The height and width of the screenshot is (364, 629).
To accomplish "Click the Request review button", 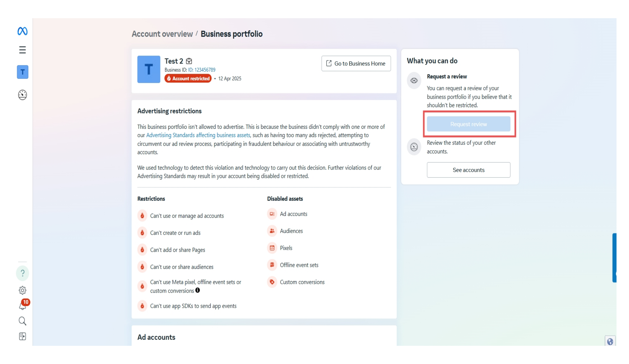I will point(468,124).
